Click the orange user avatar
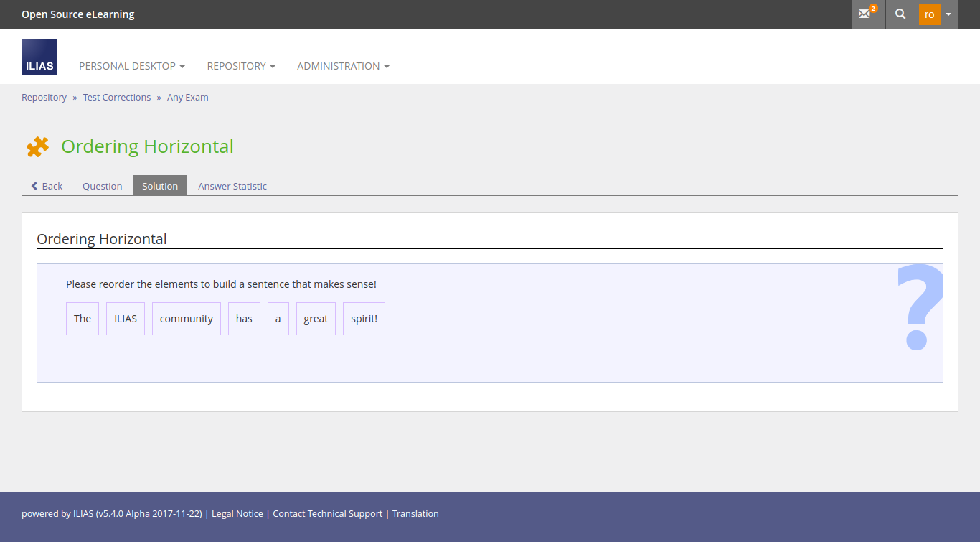 point(929,14)
